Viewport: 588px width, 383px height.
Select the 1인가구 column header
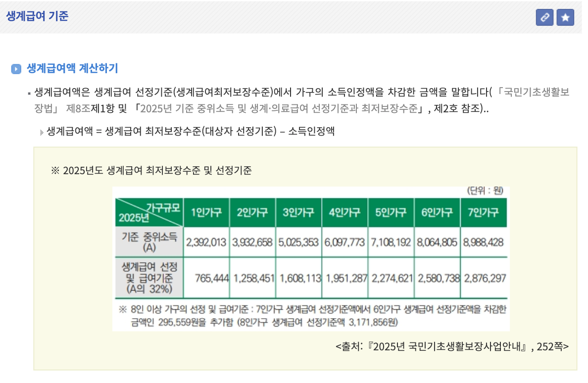(206, 212)
